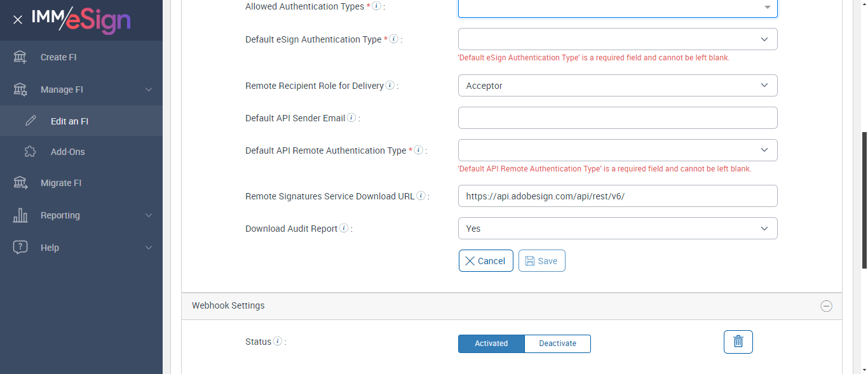The image size is (868, 374).
Task: Select Edit an FI menu item
Action: click(x=69, y=121)
